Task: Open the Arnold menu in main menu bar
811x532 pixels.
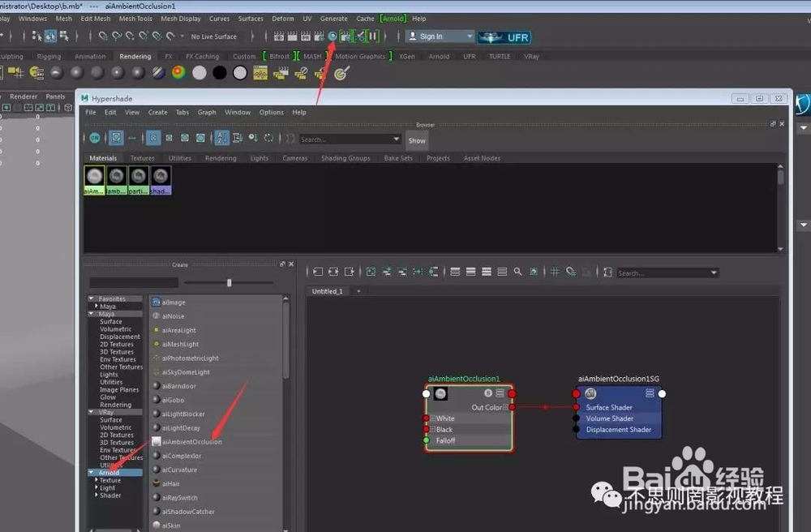Action: [393, 19]
